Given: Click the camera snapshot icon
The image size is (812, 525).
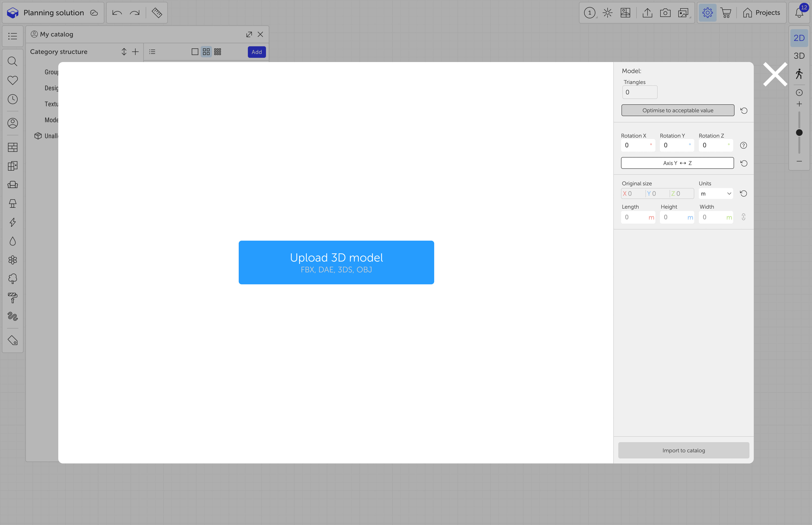Looking at the screenshot, I should pos(665,13).
